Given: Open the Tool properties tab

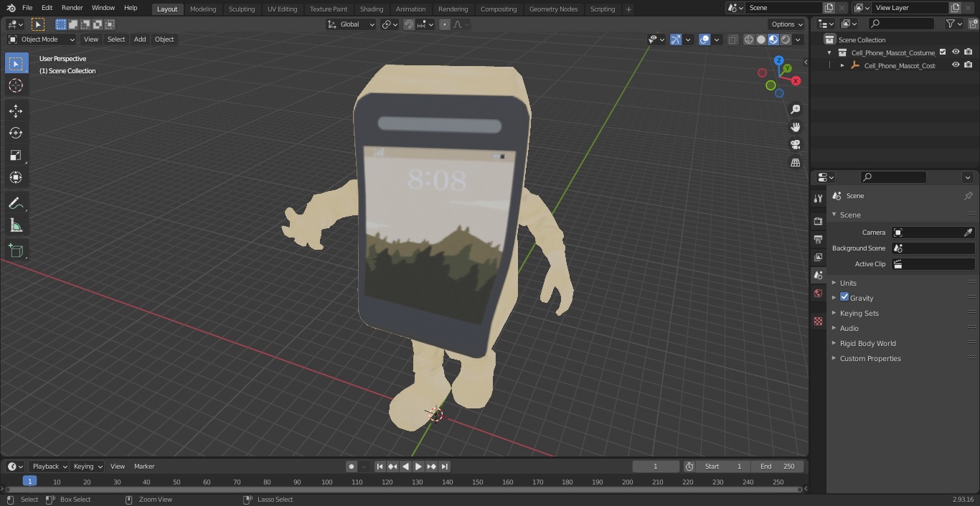Looking at the screenshot, I should pos(818,198).
